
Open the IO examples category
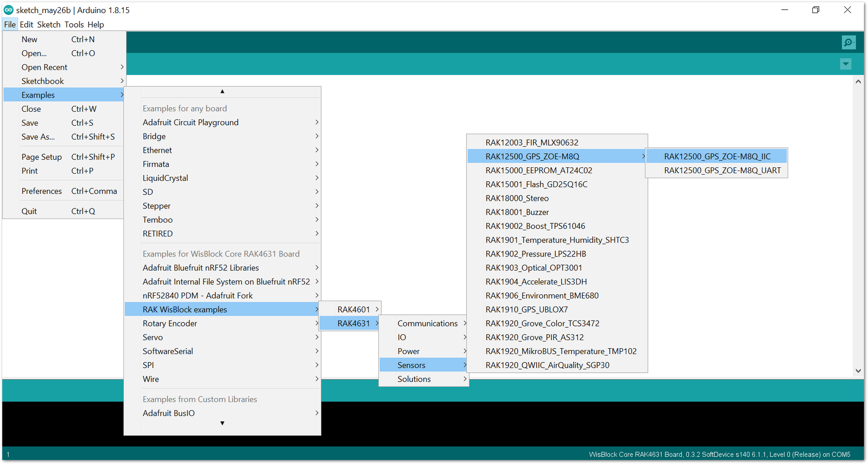point(424,337)
